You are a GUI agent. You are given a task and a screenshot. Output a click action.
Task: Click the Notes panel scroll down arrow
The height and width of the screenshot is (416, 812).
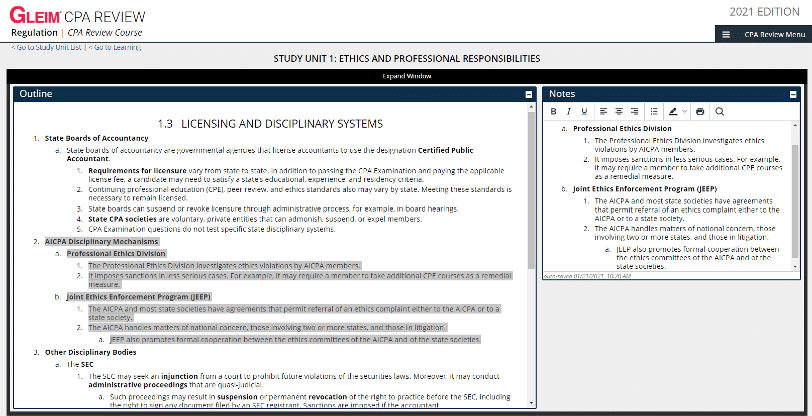click(x=796, y=265)
